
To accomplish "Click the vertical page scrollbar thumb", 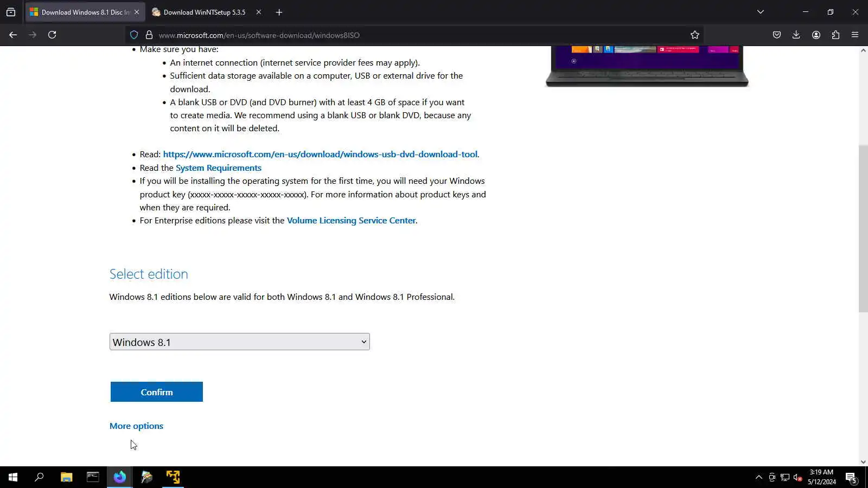I will click(x=863, y=229).
